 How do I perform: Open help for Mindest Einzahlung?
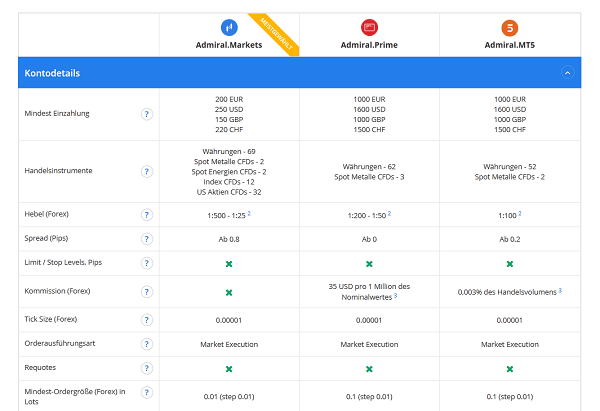pyautogui.click(x=147, y=114)
